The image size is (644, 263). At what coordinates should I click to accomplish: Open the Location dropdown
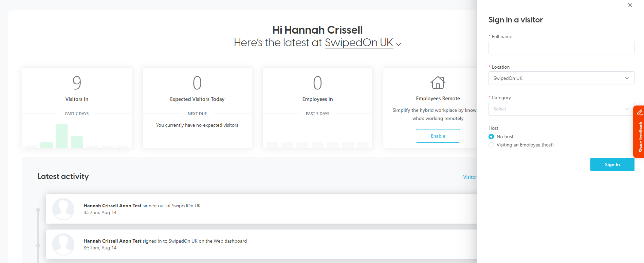[561, 78]
